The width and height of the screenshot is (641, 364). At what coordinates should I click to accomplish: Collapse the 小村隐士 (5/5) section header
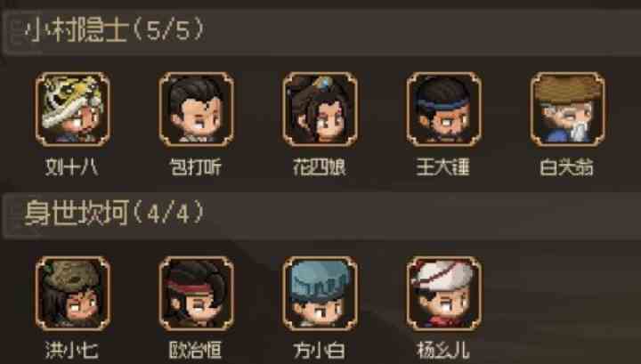point(321,33)
